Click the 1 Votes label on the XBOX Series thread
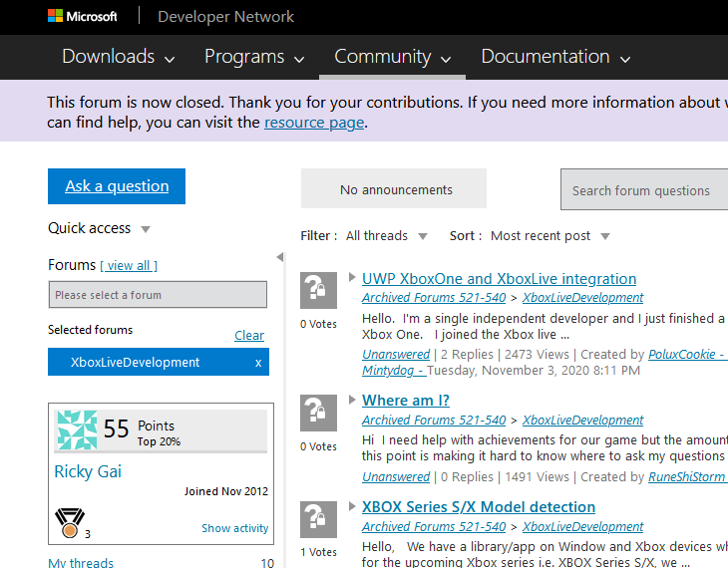The width and height of the screenshot is (728, 568). [x=318, y=552]
